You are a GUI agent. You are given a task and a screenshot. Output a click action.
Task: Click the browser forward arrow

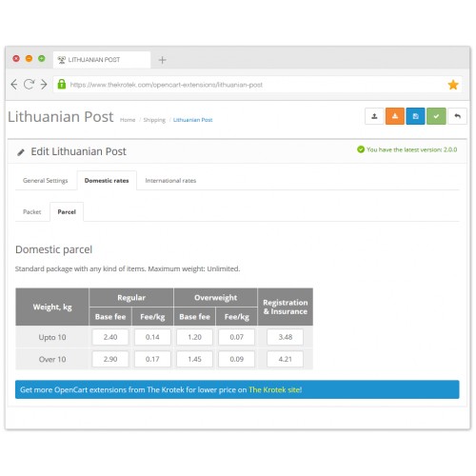pyautogui.click(x=44, y=85)
